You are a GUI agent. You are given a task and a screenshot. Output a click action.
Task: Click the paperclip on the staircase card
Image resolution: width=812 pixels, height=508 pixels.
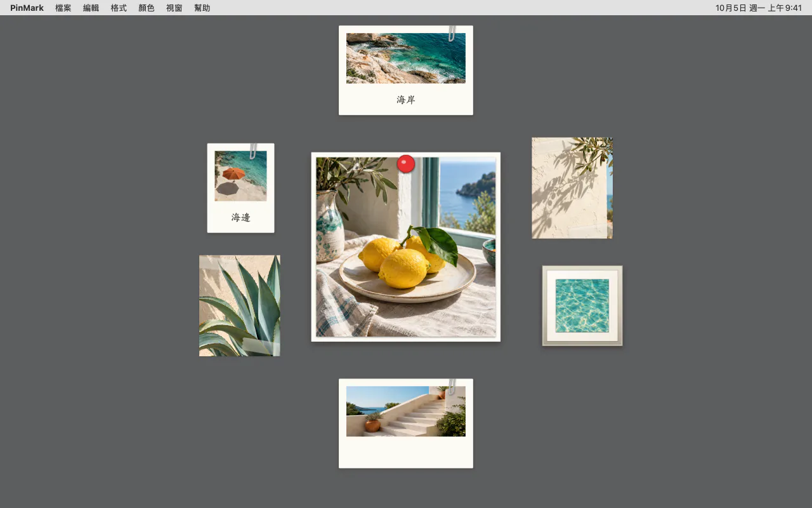point(452,387)
